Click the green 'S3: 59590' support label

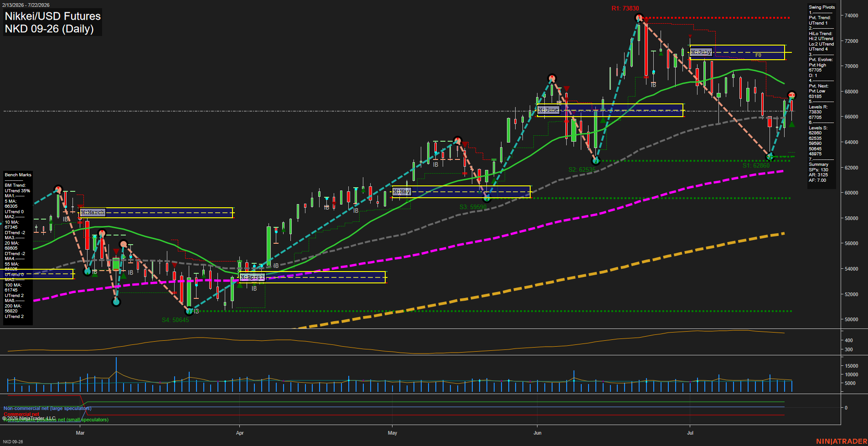click(x=473, y=207)
